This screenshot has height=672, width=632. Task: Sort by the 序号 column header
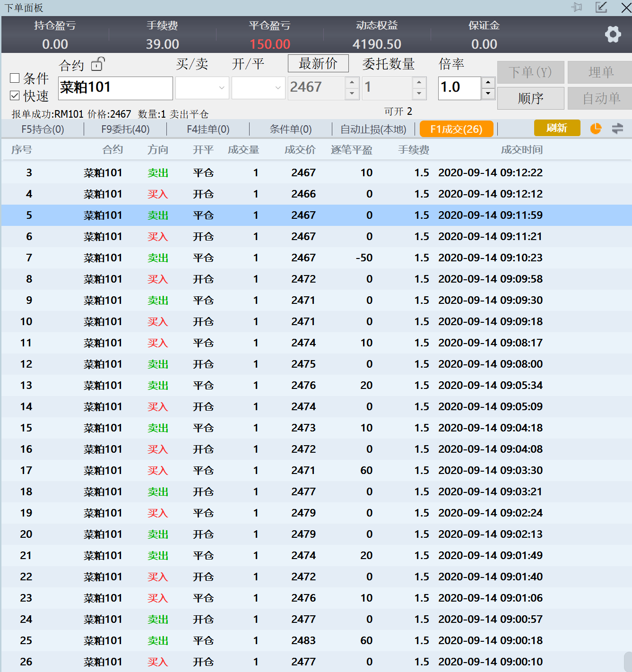22,150
